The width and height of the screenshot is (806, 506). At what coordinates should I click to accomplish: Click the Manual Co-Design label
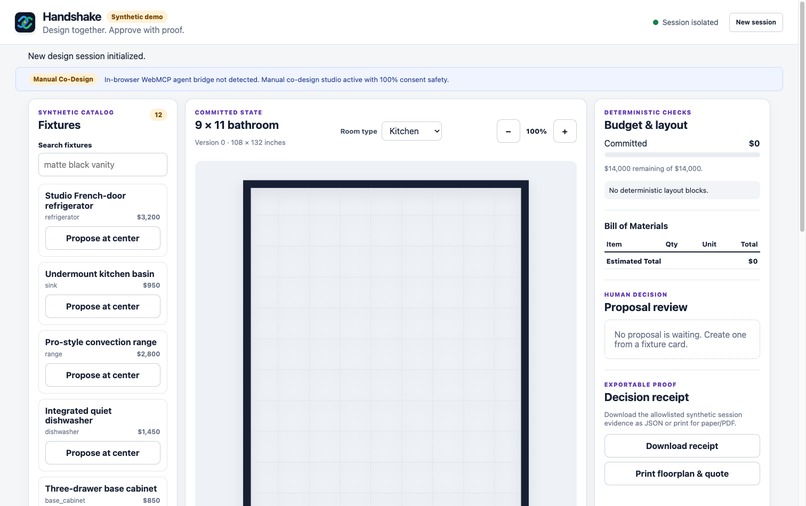[x=63, y=79]
